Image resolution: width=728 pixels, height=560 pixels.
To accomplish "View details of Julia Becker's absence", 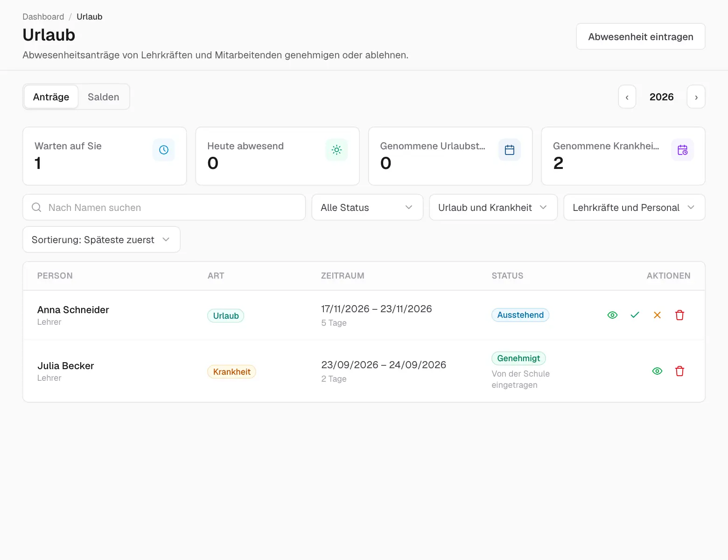I will 657,371.
